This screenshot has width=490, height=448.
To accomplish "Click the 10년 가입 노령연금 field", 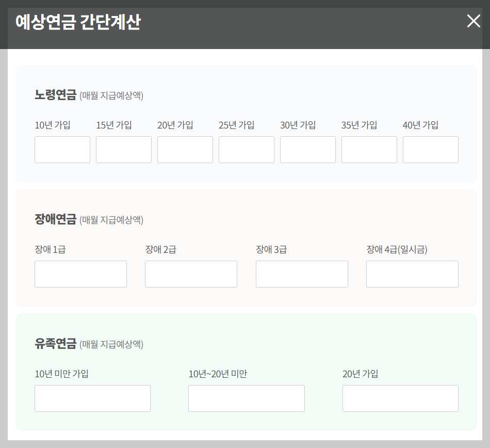I will click(62, 150).
